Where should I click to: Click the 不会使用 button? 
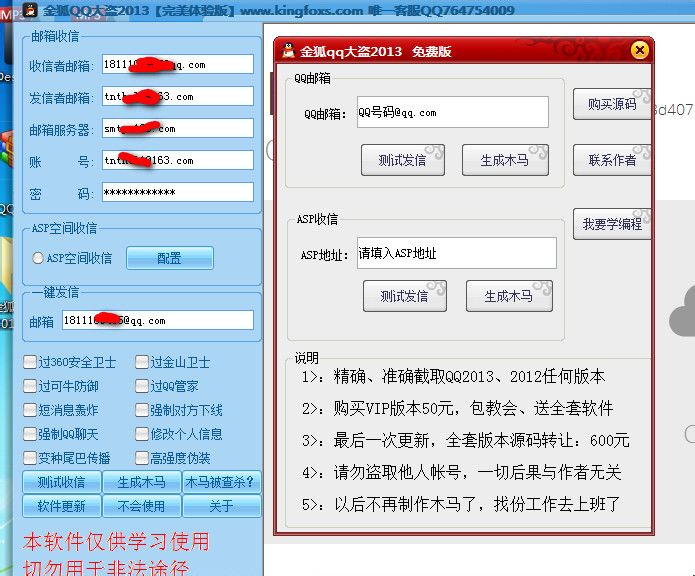click(x=142, y=506)
